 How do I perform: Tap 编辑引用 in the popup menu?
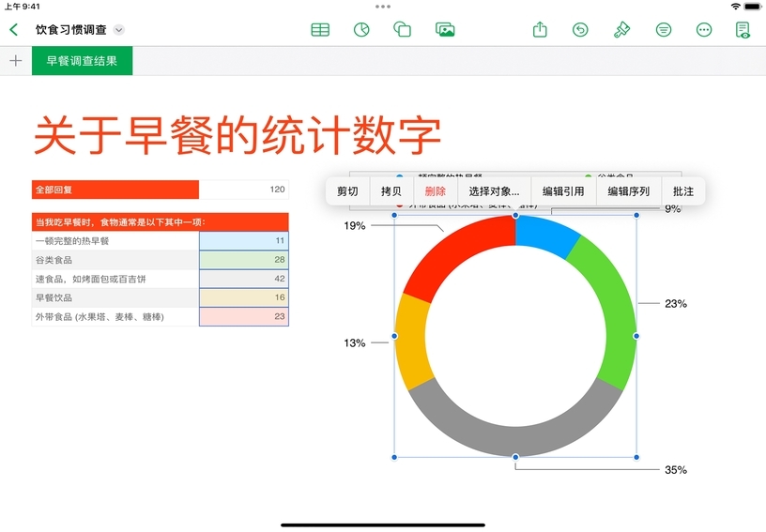(x=563, y=190)
